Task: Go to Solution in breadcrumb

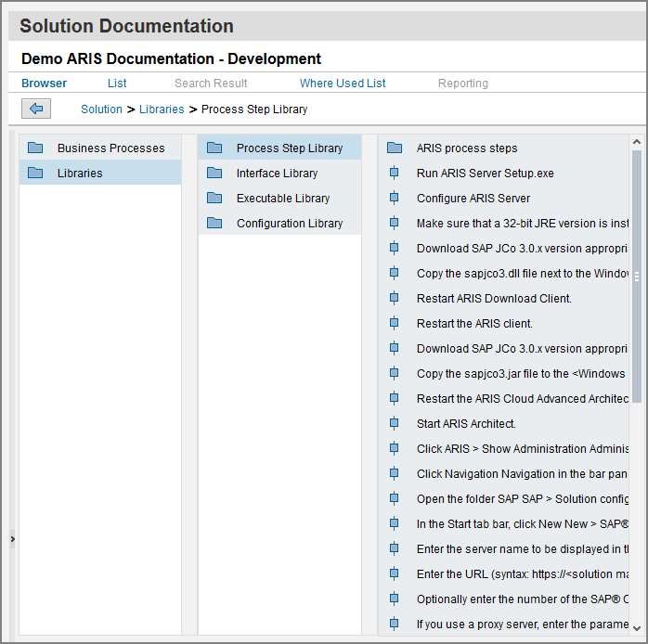Action: point(102,109)
